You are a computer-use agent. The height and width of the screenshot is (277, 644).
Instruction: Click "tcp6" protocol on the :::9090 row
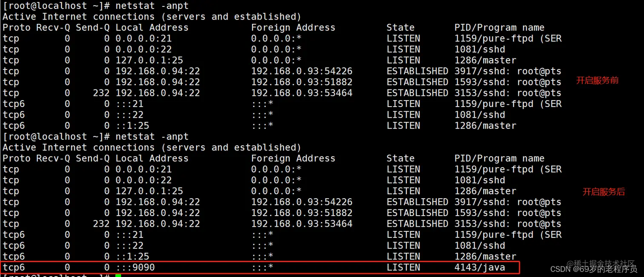click(14, 268)
